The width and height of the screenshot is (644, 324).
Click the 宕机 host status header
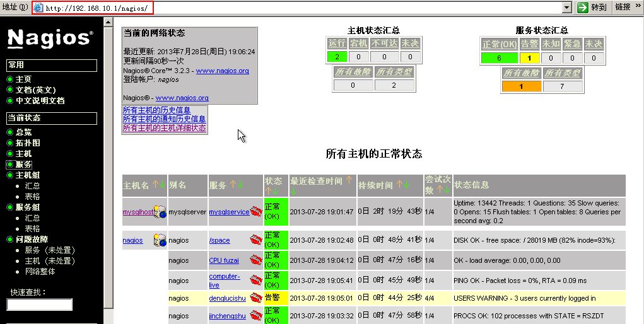pos(358,43)
